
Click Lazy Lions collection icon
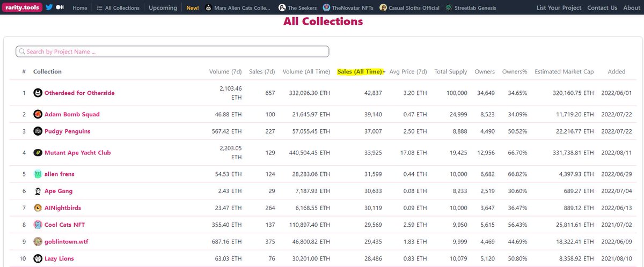[38, 258]
